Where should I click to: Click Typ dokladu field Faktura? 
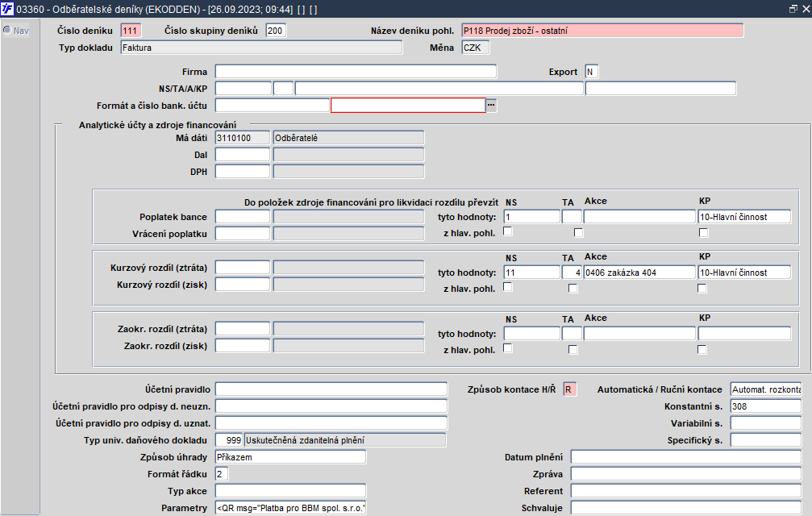tap(261, 48)
